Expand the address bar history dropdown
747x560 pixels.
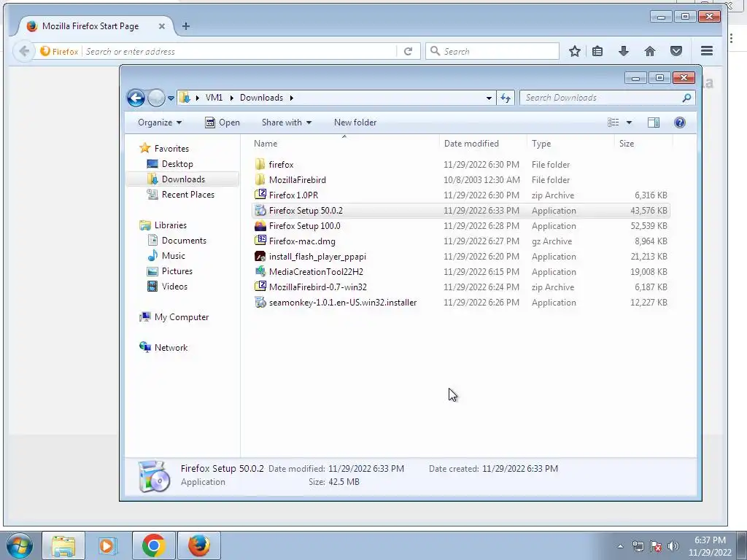489,98
